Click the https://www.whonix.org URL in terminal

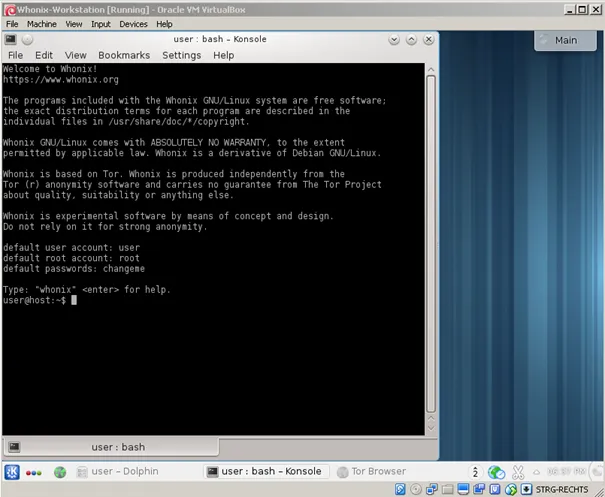click(61, 79)
